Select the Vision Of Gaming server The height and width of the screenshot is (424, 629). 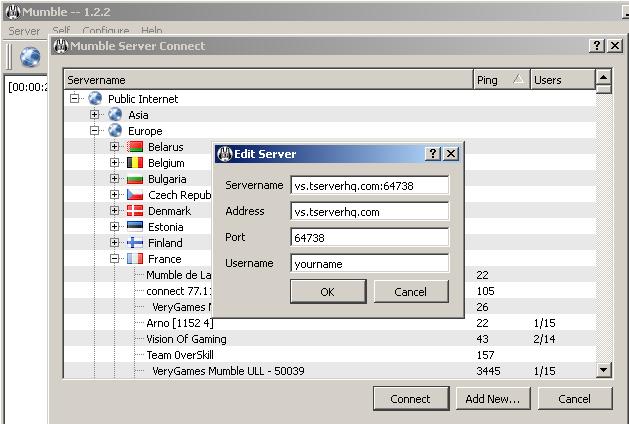click(x=186, y=339)
